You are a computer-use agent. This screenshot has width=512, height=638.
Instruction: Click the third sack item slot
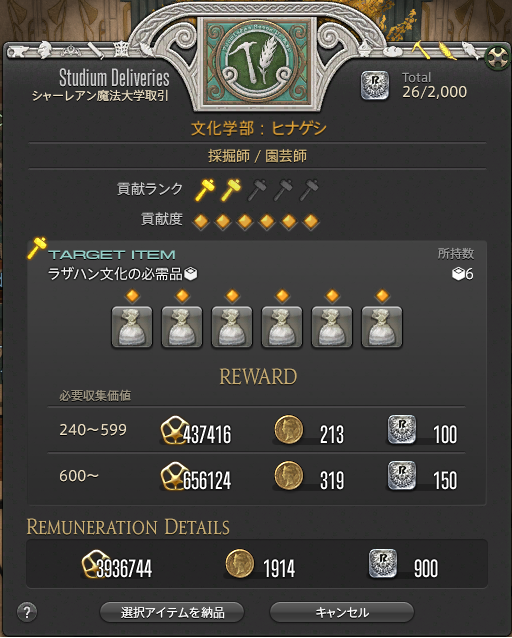(232, 327)
